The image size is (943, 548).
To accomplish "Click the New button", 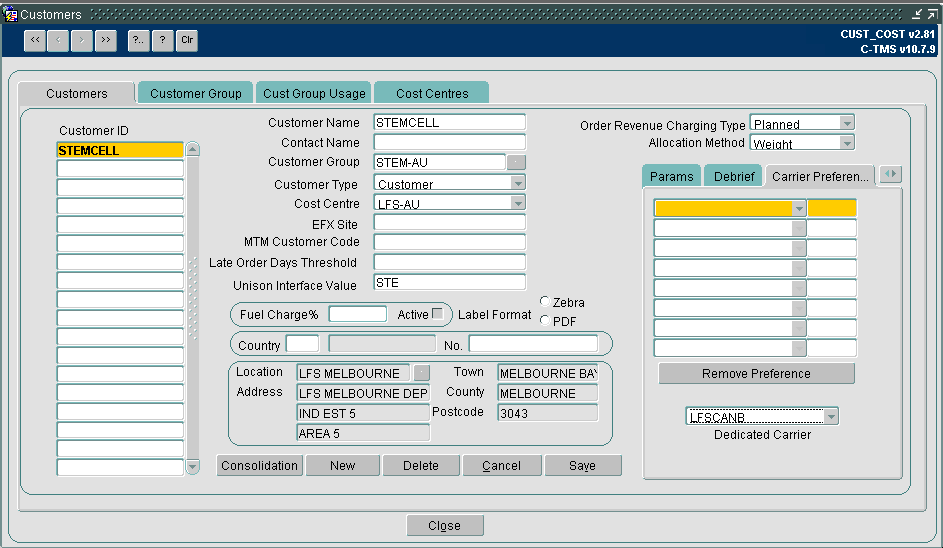I will [343, 466].
